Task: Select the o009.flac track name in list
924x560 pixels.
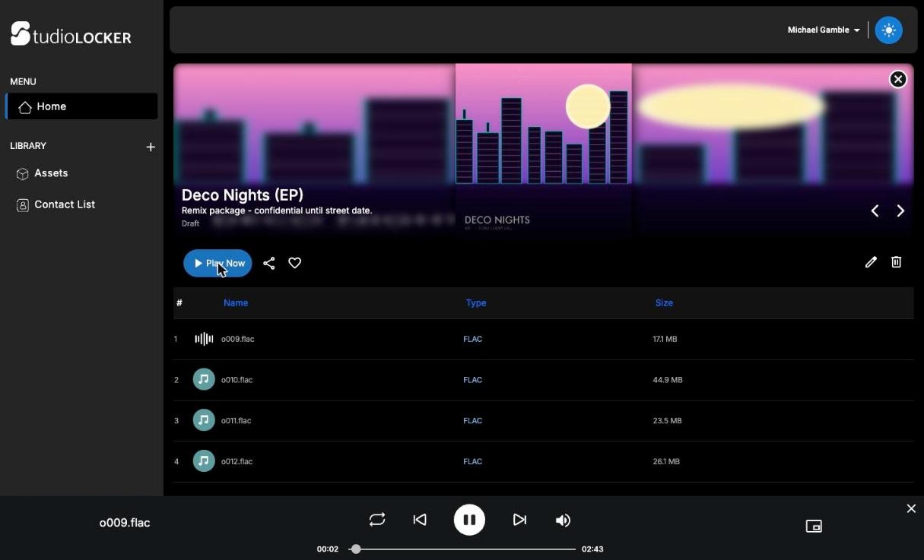Action: [x=237, y=339]
